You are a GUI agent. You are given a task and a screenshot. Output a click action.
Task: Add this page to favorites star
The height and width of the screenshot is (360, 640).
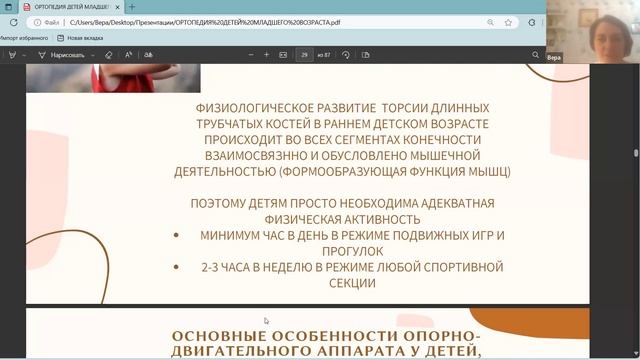(508, 22)
